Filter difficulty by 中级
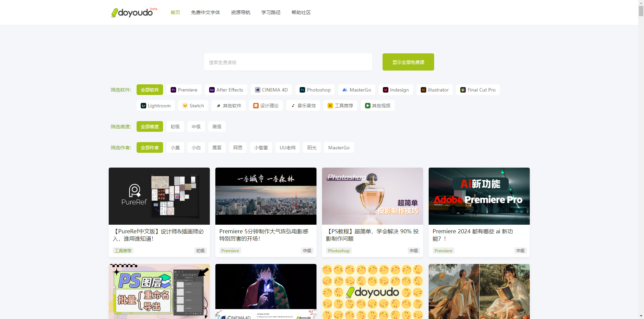The width and height of the screenshot is (644, 319). pyautogui.click(x=196, y=127)
